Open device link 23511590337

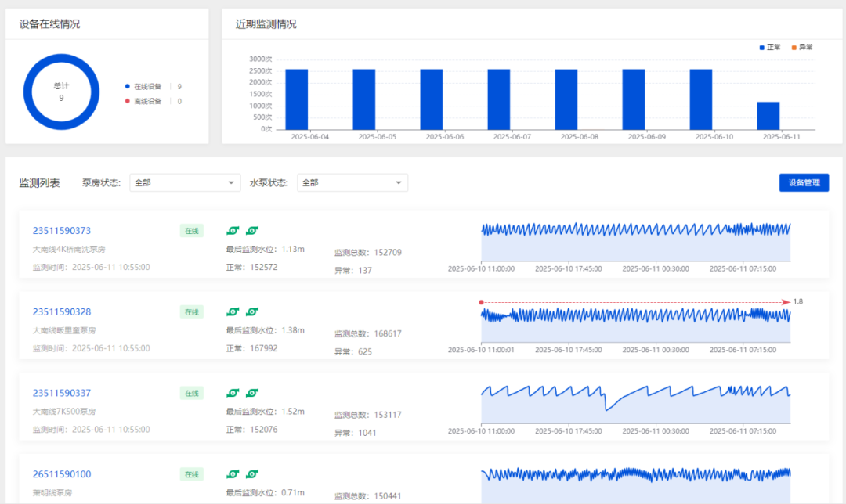click(x=62, y=393)
